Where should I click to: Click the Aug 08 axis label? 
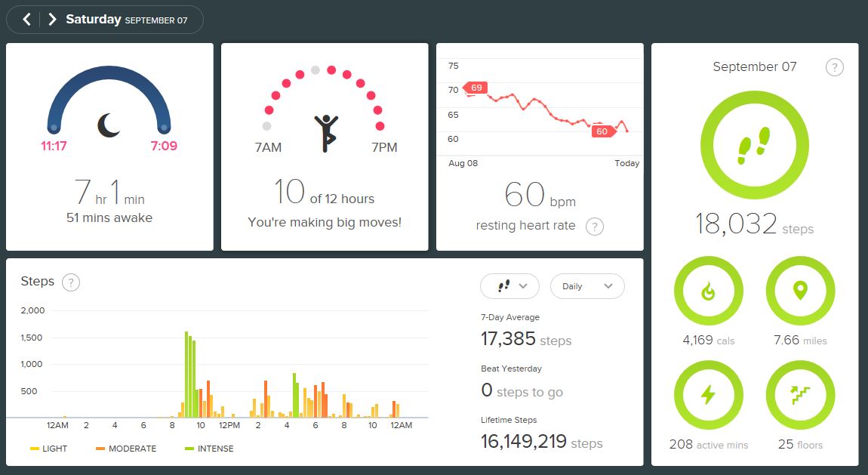coord(463,163)
